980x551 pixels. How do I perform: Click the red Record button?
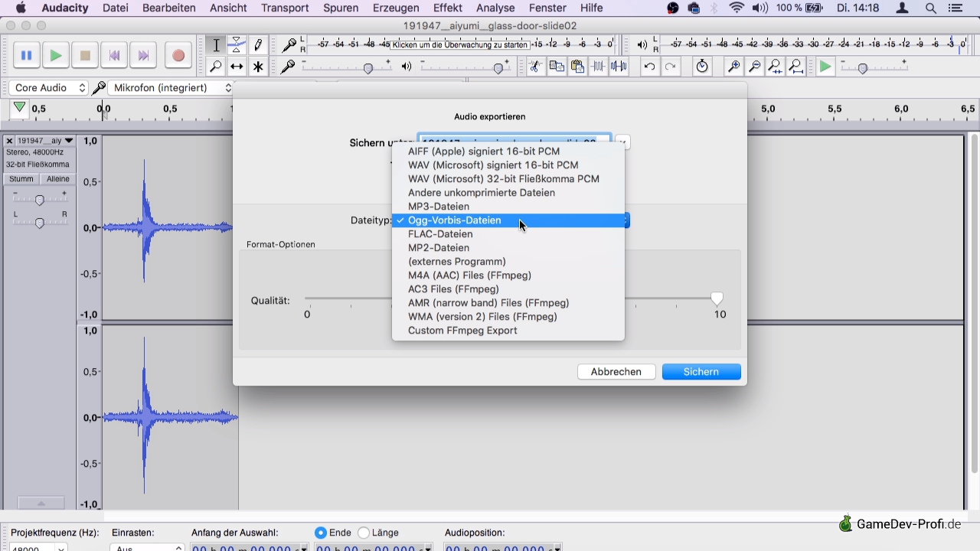click(178, 55)
